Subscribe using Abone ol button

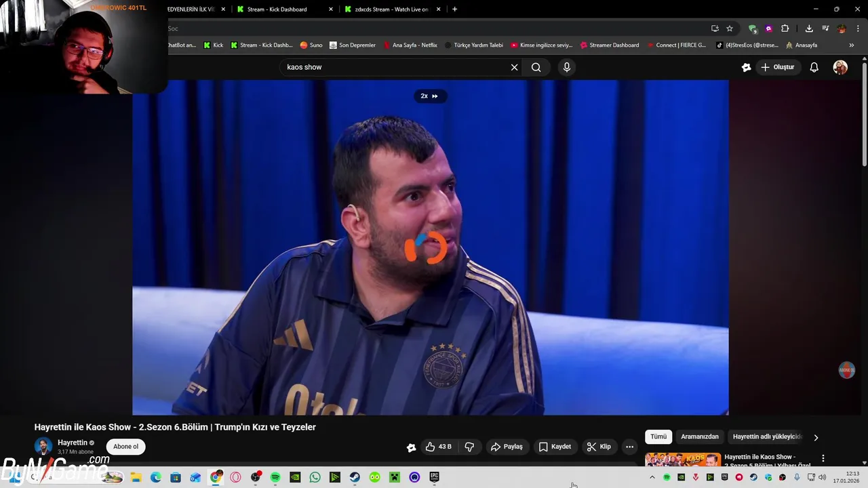click(125, 447)
